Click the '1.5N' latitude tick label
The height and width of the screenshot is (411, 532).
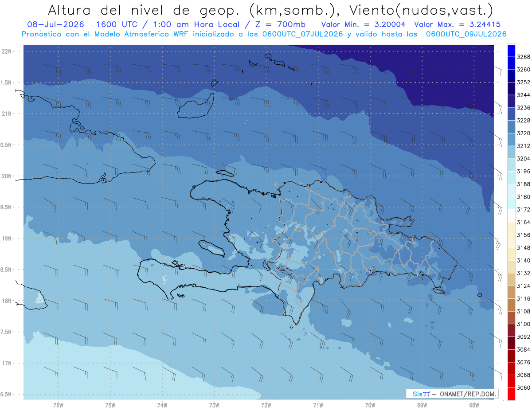(x=6, y=83)
